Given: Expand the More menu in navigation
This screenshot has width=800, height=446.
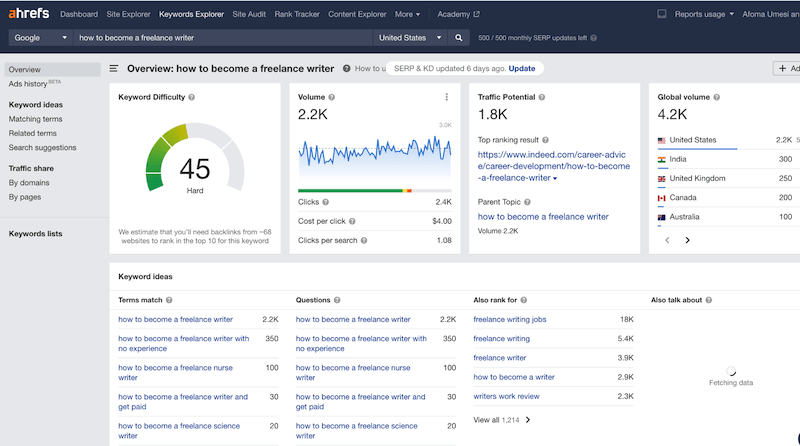Looking at the screenshot, I should pyautogui.click(x=407, y=14).
